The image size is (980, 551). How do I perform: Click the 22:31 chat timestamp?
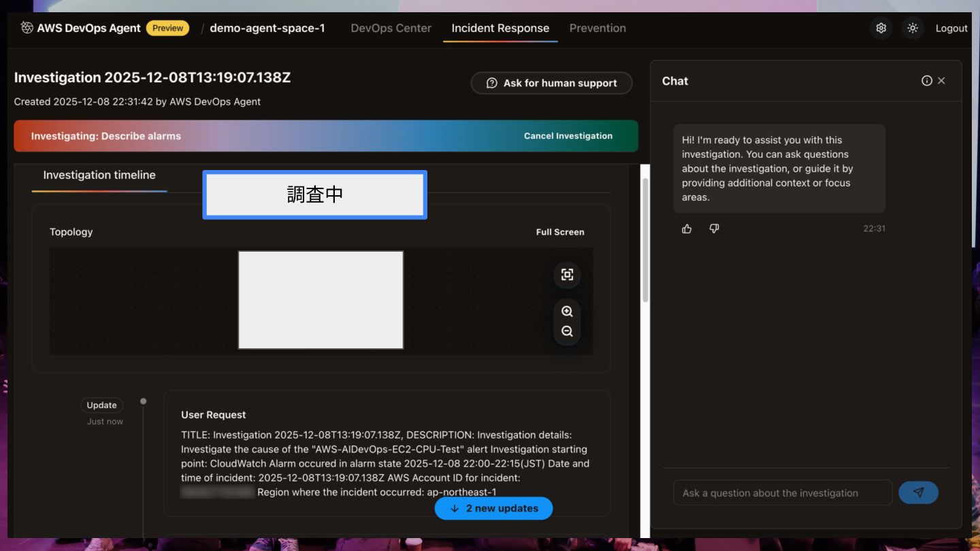point(875,229)
